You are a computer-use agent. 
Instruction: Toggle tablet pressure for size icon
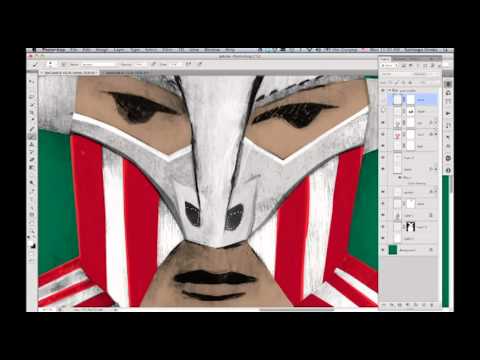pyautogui.click(x=200, y=64)
